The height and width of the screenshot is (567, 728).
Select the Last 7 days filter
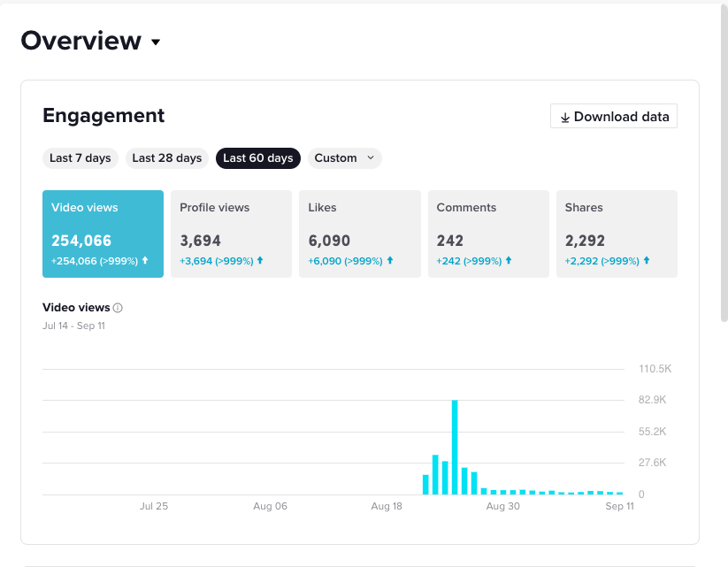coord(80,158)
